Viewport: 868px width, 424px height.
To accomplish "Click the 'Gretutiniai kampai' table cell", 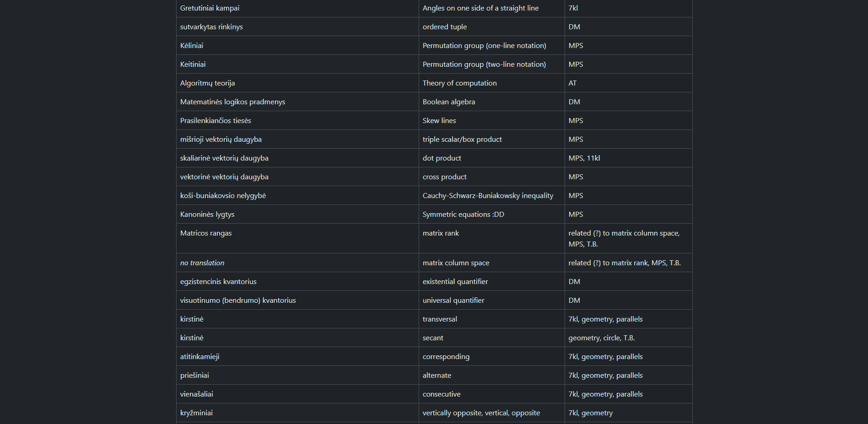I will [210, 8].
